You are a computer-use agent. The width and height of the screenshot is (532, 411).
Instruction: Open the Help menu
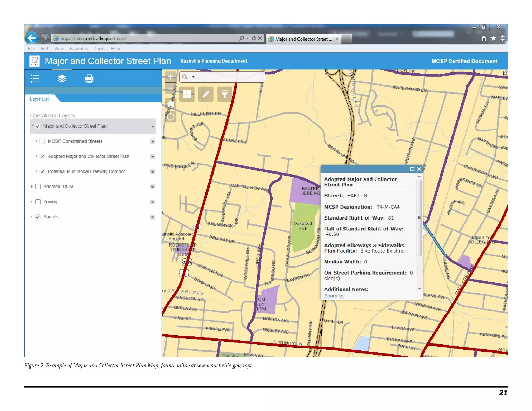click(x=115, y=49)
